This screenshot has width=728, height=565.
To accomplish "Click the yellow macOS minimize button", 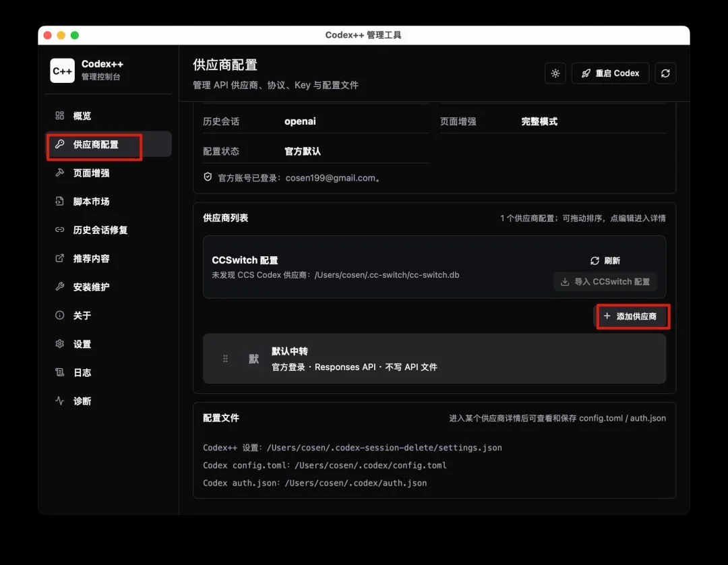I will [61, 35].
